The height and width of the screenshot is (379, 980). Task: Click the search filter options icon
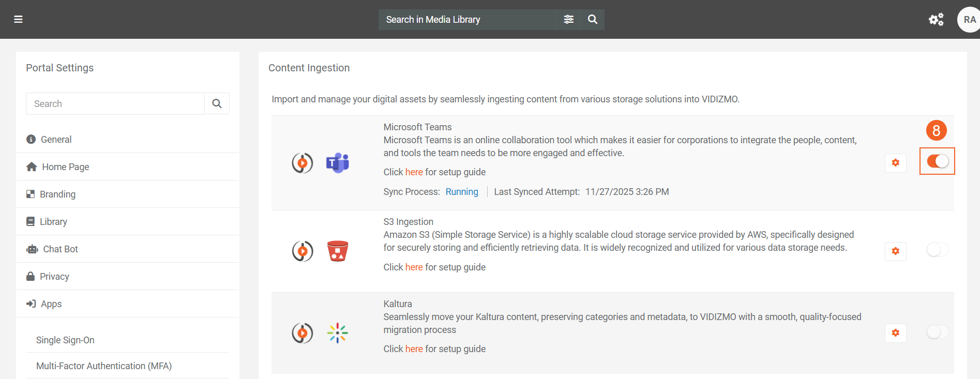pos(568,20)
